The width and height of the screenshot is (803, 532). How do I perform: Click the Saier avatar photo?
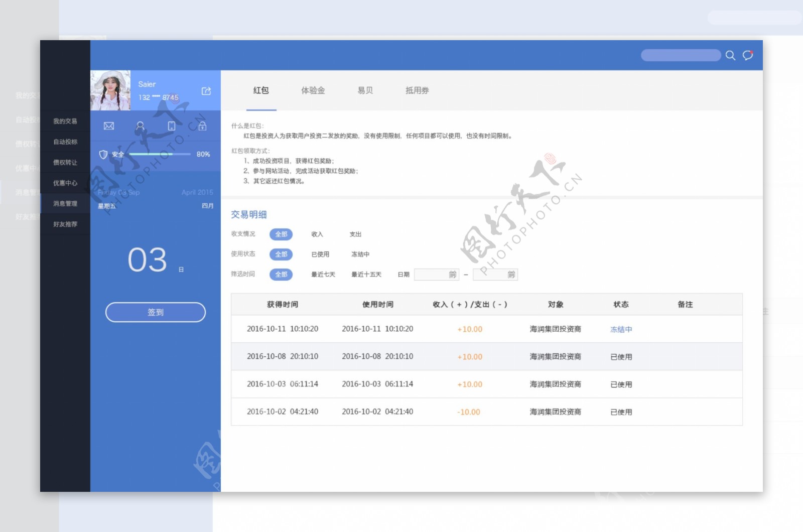(x=110, y=90)
